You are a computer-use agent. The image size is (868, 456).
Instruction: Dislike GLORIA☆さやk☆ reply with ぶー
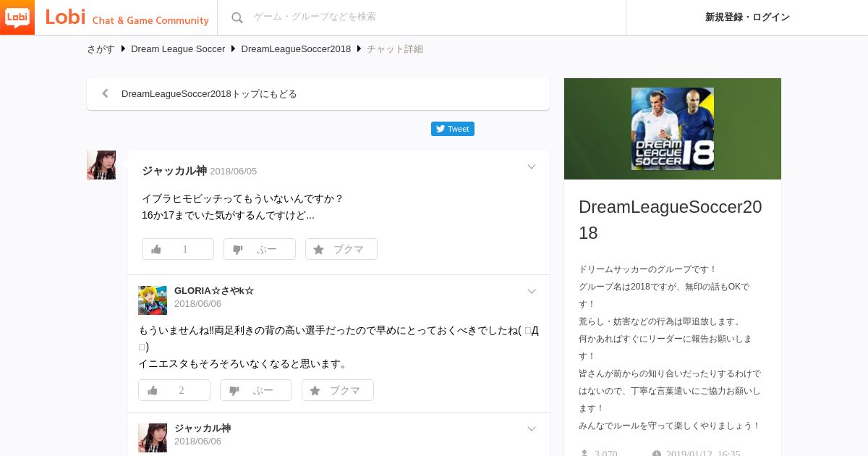[x=256, y=390]
